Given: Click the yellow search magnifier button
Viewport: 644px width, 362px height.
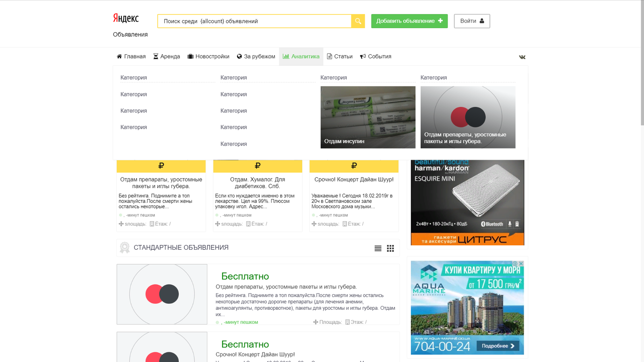Looking at the screenshot, I should [x=358, y=21].
